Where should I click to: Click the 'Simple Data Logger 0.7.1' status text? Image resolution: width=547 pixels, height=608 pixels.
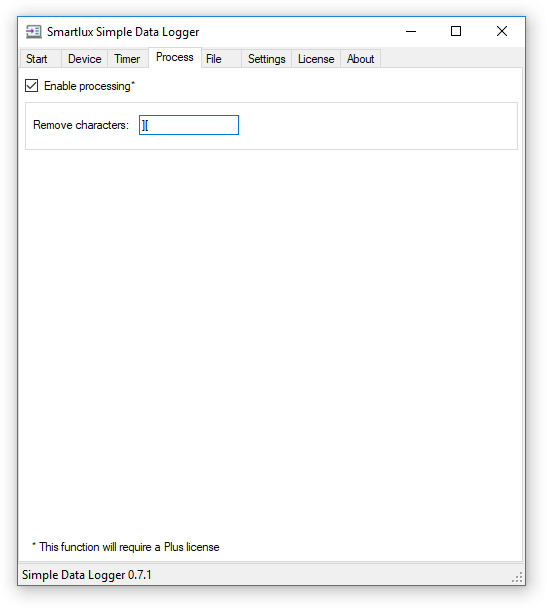pyautogui.click(x=86, y=575)
